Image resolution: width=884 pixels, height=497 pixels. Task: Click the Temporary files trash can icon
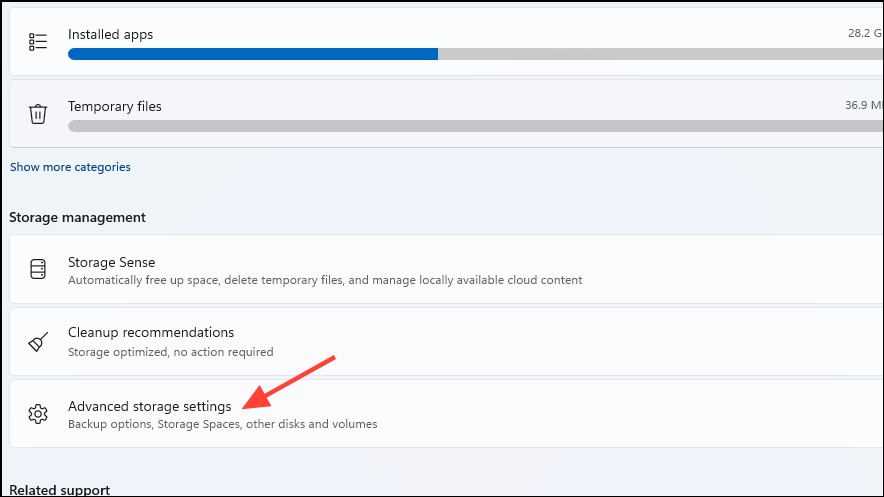click(x=38, y=114)
